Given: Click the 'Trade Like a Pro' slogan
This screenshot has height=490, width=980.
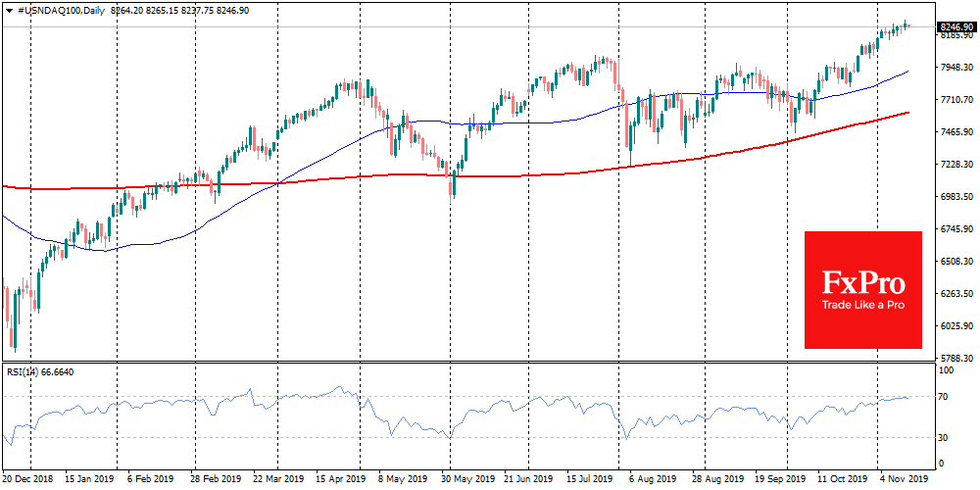Looking at the screenshot, I should coord(862,306).
